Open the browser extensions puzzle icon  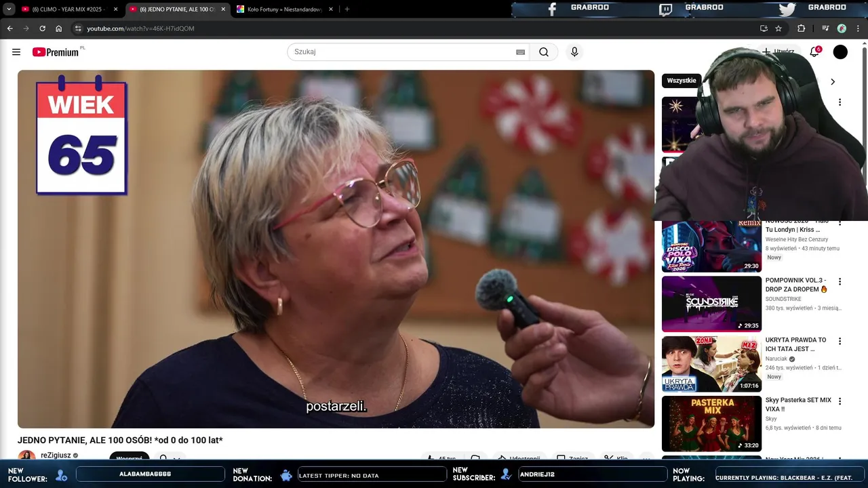coord(802,28)
